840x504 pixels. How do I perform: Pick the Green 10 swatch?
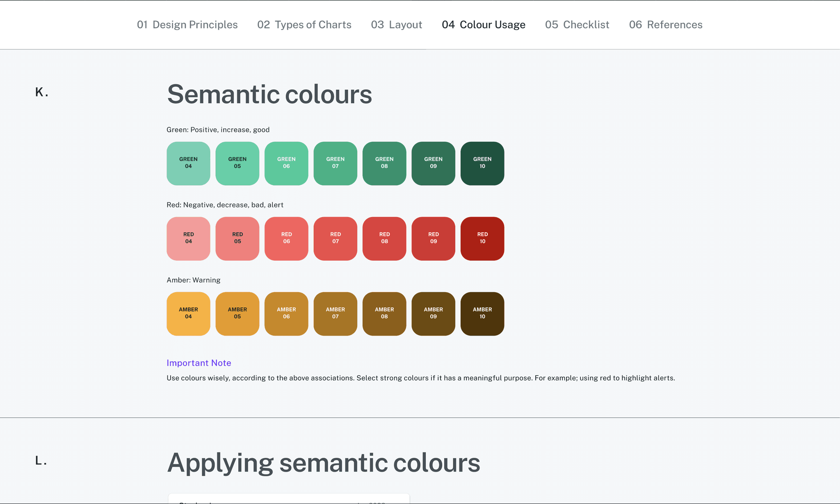click(482, 163)
